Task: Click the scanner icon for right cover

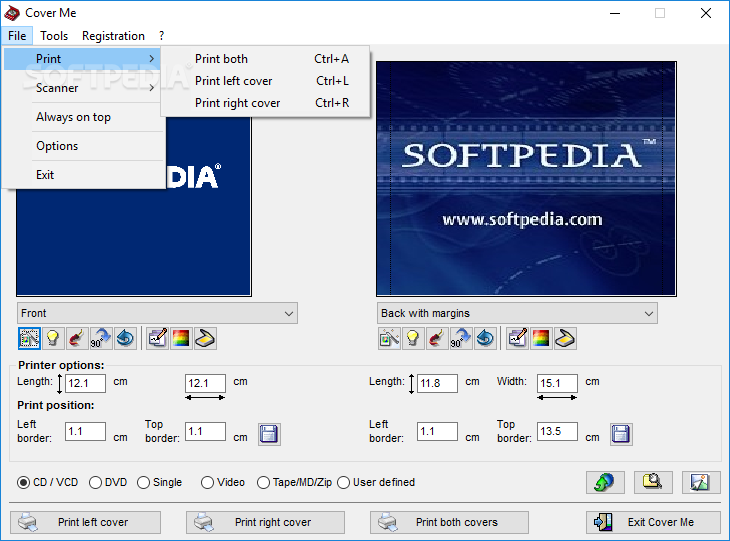Action: (x=565, y=338)
